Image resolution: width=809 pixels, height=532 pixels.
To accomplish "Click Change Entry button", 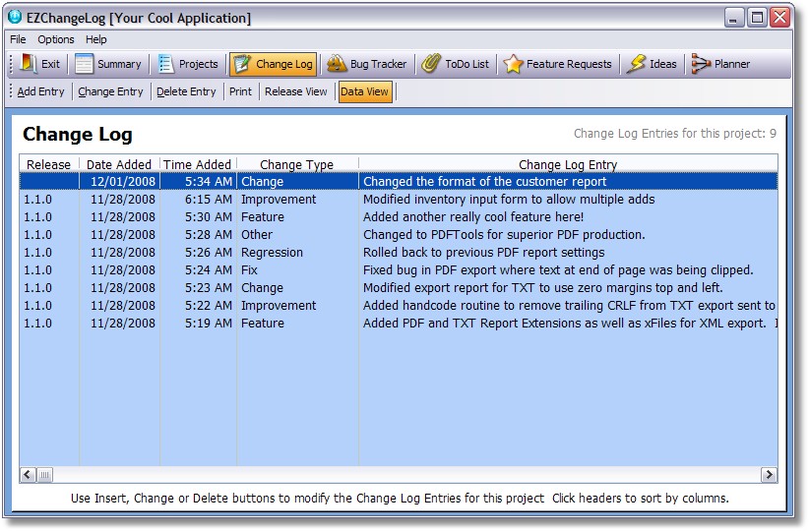I will click(x=110, y=91).
